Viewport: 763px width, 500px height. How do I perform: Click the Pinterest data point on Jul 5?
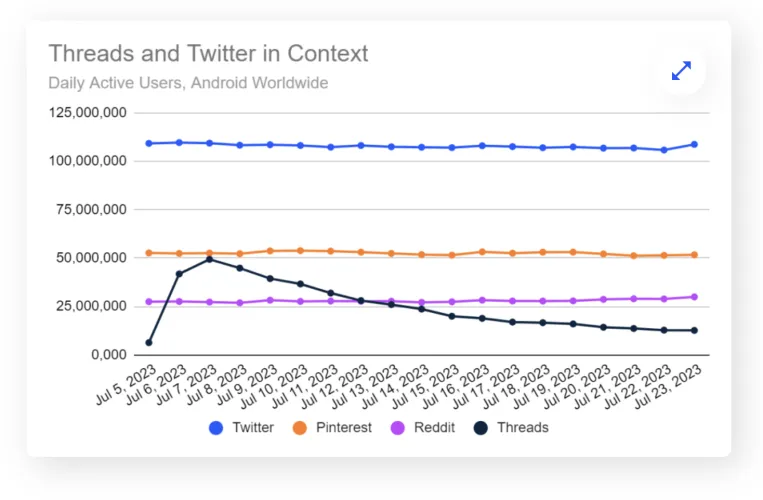coord(149,253)
